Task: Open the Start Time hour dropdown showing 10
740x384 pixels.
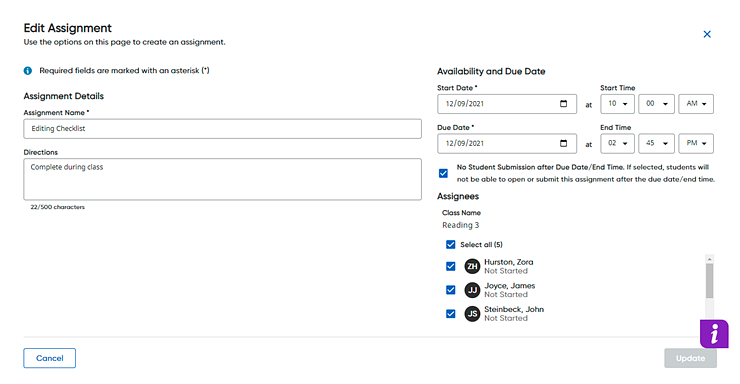Action: point(617,104)
